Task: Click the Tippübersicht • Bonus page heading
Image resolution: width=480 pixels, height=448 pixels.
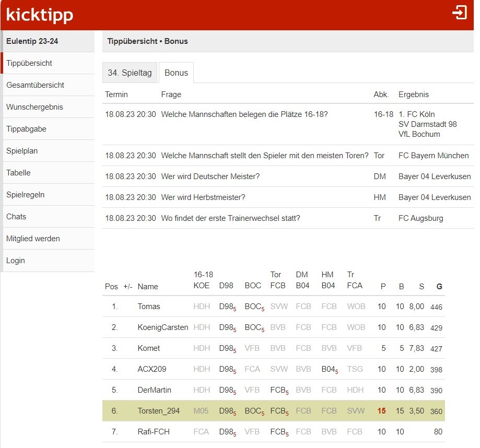Action: tap(147, 41)
